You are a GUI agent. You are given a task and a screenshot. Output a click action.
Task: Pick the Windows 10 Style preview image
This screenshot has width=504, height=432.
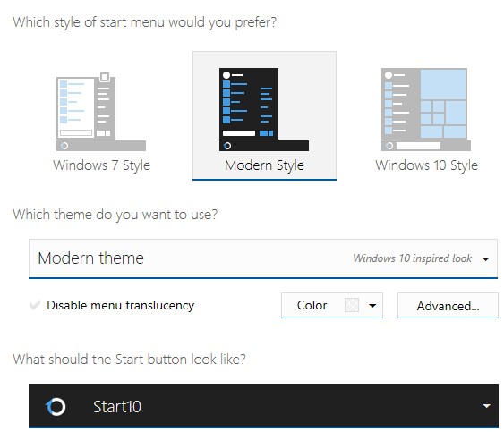[x=426, y=109]
